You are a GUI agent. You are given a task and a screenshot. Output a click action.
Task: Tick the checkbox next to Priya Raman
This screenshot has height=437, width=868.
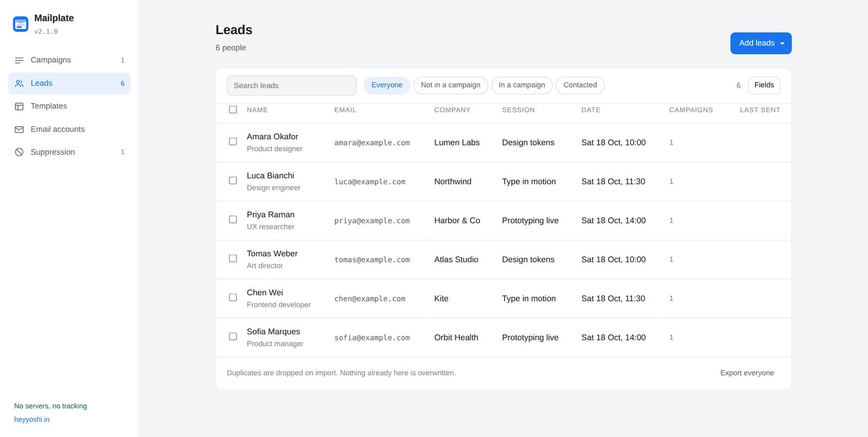coord(233,220)
